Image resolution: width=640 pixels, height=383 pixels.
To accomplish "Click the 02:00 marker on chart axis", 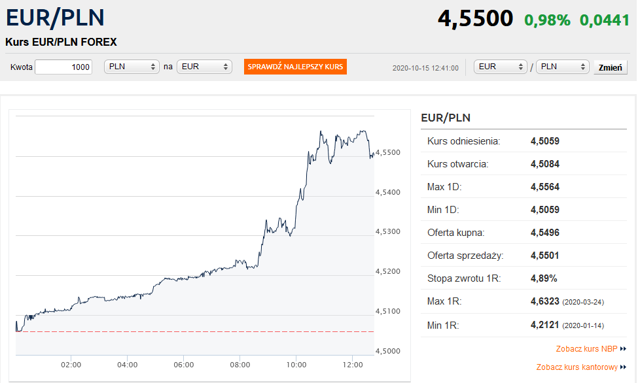I will tap(71, 365).
